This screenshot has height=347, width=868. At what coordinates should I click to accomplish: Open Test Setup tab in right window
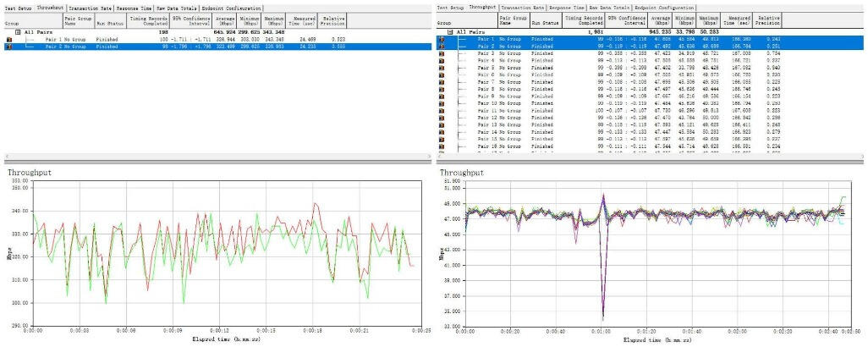[451, 8]
